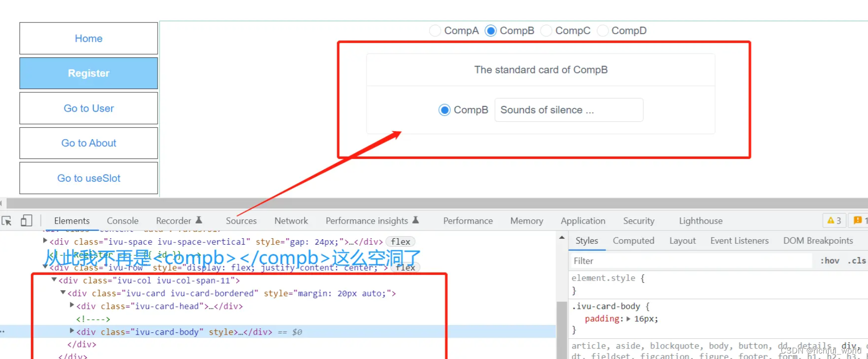Expand the padding shorthand property

(629, 319)
